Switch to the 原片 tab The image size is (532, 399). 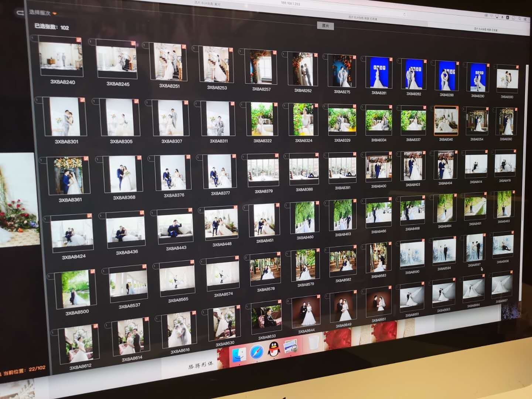click(325, 26)
